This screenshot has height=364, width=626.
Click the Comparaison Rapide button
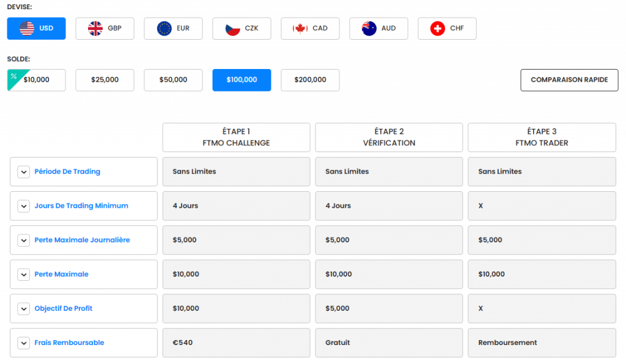click(x=569, y=80)
